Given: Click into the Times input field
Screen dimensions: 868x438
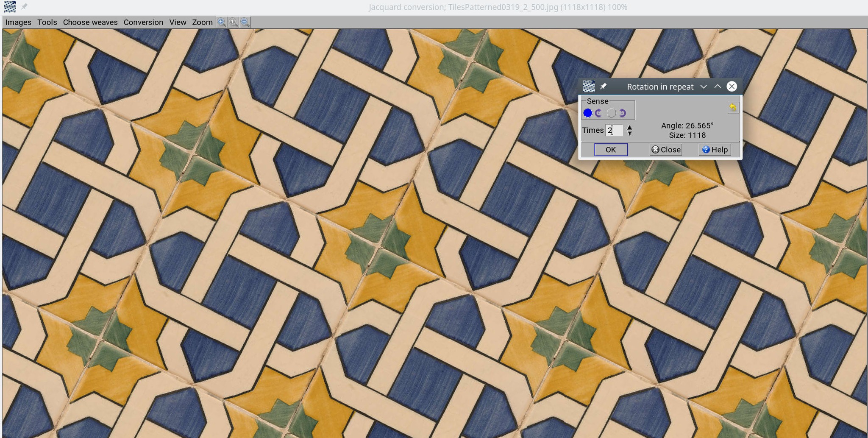Looking at the screenshot, I should [x=614, y=130].
